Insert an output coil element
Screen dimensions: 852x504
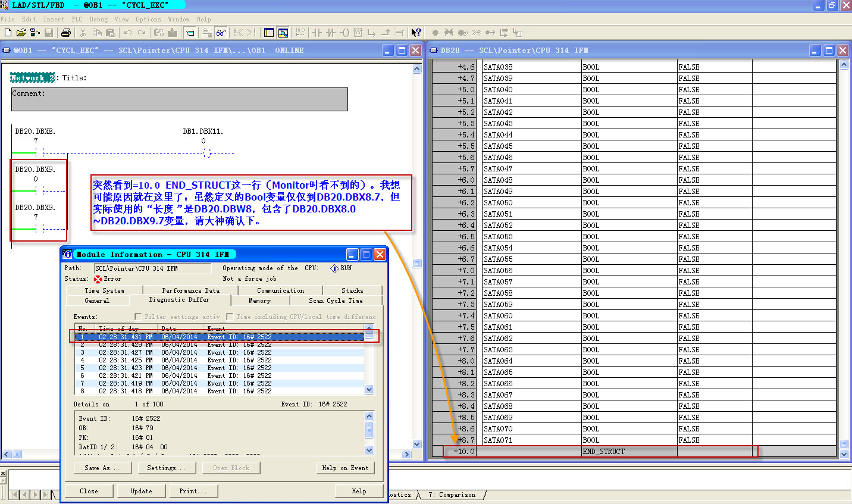[344, 33]
